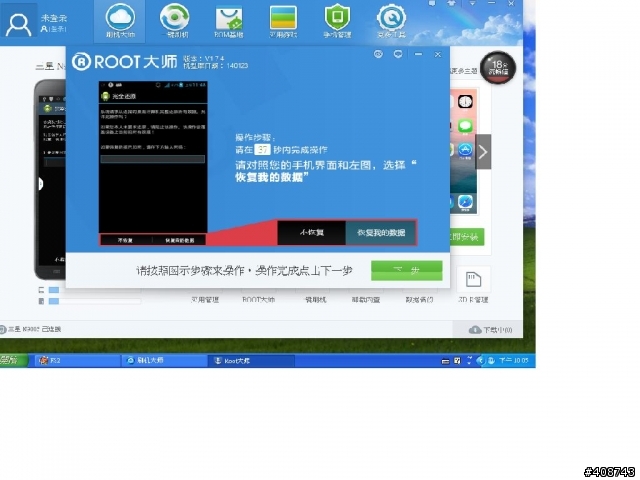Click the 三星 N9002 已连接 status text
The height and width of the screenshot is (480, 640).
(x=35, y=329)
